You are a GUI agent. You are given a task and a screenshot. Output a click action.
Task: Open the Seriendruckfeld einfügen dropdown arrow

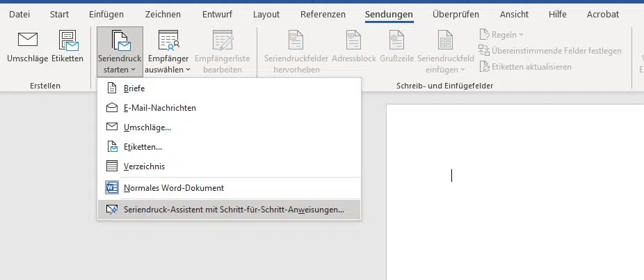[463, 70]
